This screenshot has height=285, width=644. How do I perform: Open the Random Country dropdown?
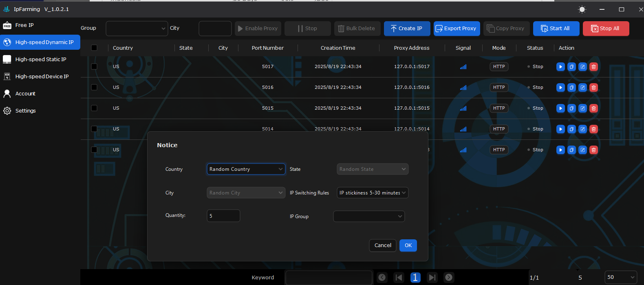coord(246,169)
